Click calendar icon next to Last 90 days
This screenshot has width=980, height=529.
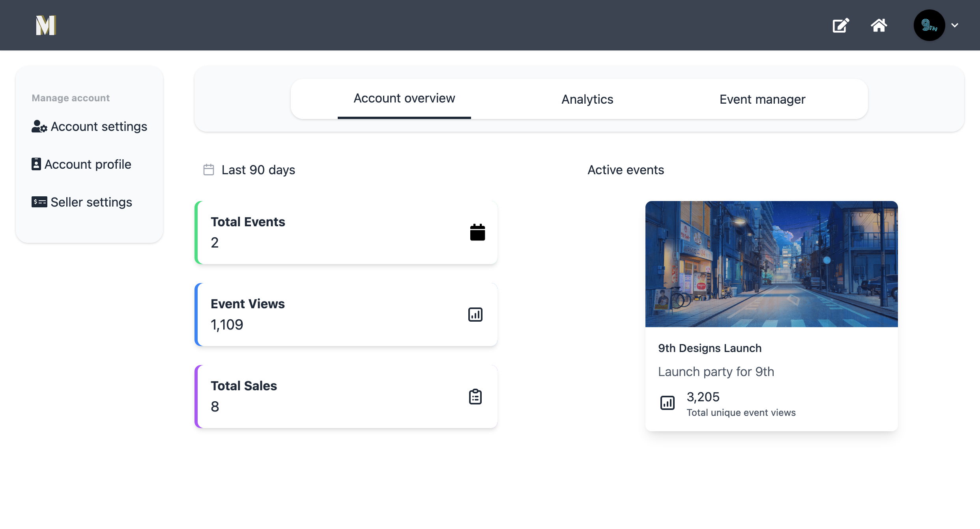pos(208,170)
